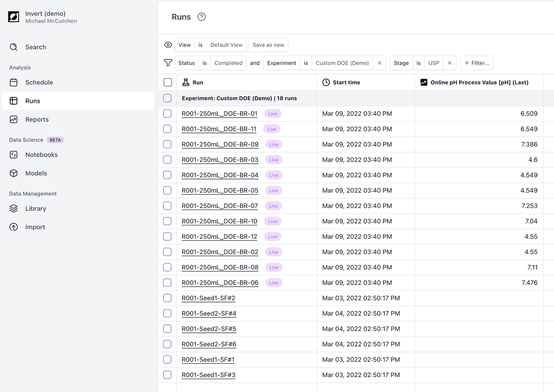Click the funnel filter icon

pos(168,63)
